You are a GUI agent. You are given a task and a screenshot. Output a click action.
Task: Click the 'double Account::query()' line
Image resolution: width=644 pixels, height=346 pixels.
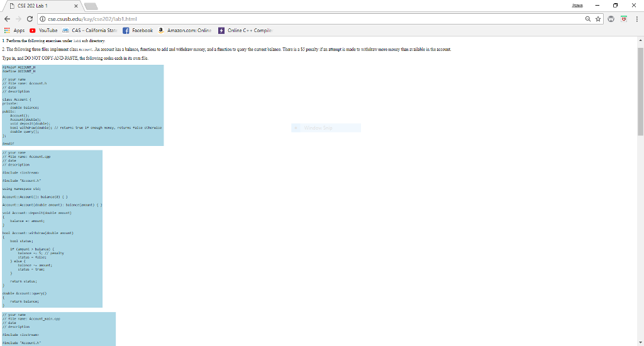tap(25, 293)
